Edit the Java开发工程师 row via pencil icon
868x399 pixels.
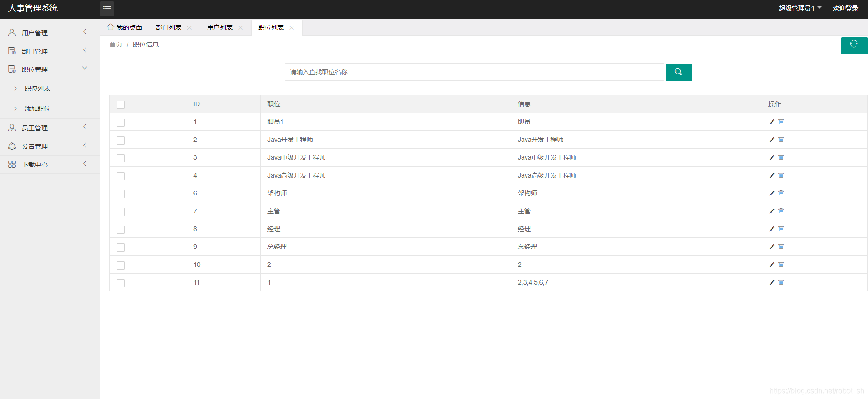[772, 140]
